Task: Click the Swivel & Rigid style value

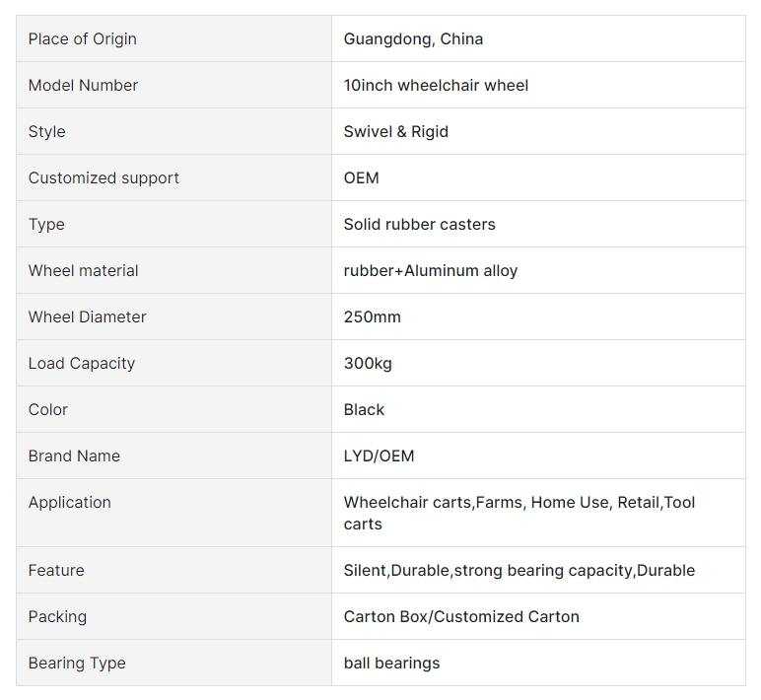Action: pyautogui.click(x=395, y=131)
